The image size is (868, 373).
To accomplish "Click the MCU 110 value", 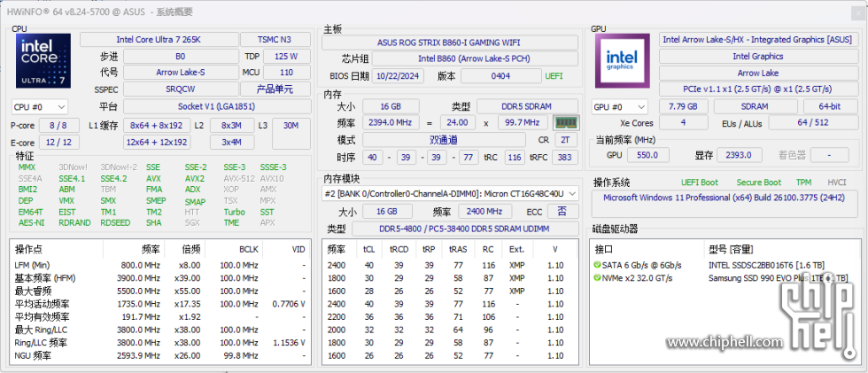I will point(287,73).
